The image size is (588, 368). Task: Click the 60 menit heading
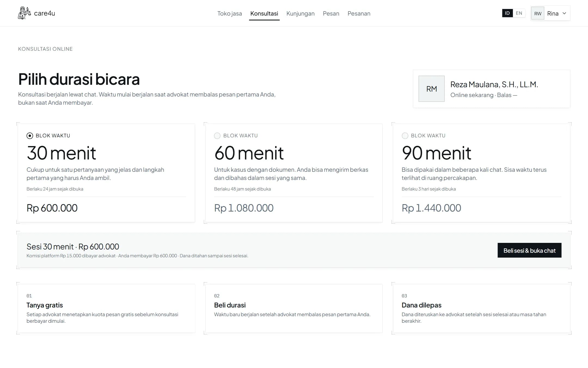[x=249, y=153]
